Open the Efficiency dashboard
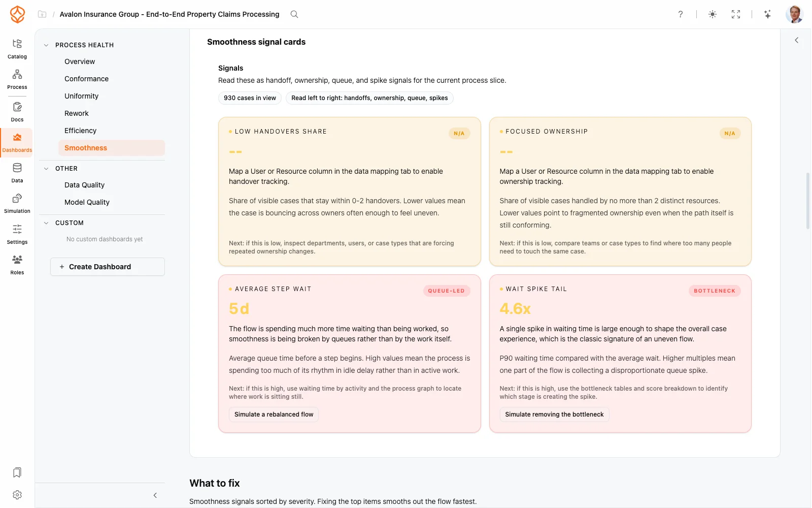 [x=80, y=131]
